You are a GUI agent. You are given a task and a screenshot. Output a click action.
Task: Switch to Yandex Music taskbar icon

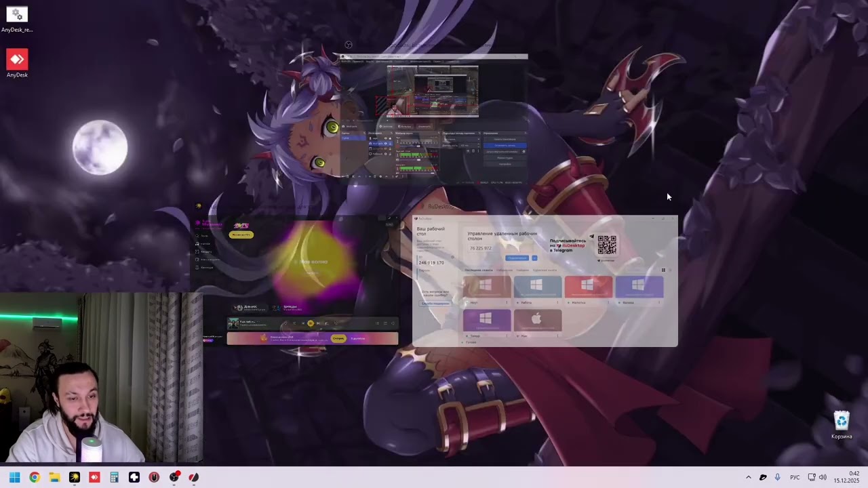click(x=75, y=477)
